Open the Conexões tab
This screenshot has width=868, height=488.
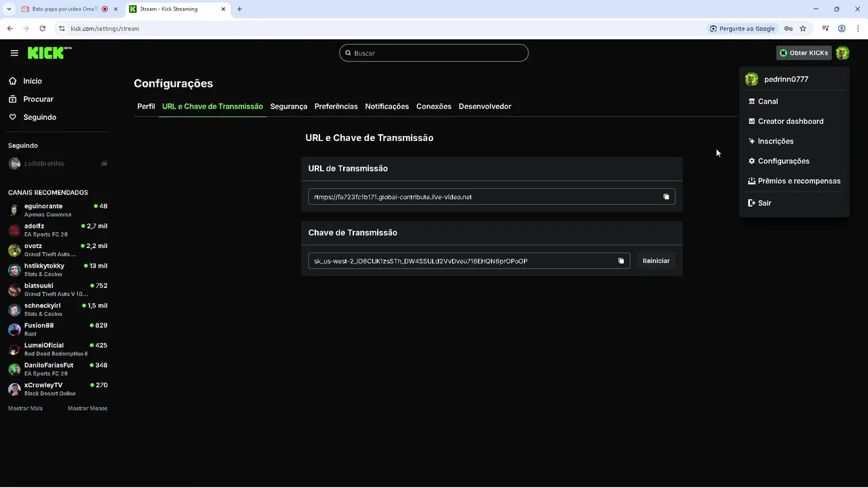434,106
